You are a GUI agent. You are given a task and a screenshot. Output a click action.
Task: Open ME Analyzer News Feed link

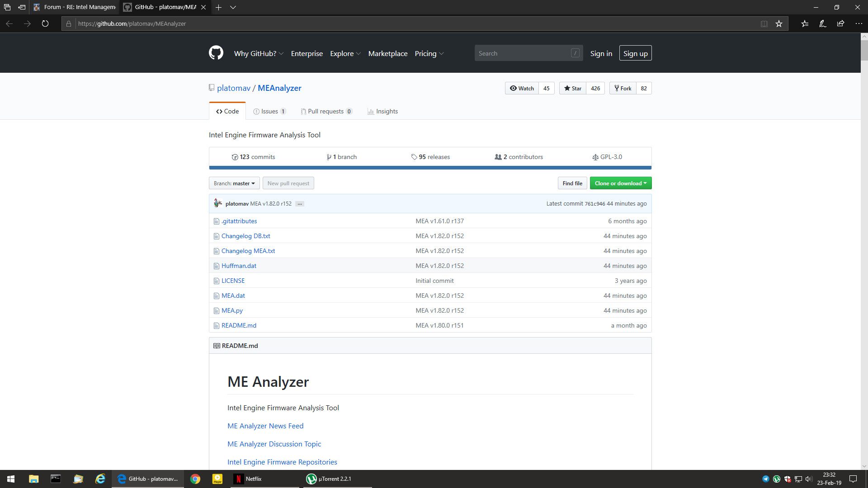click(265, 426)
